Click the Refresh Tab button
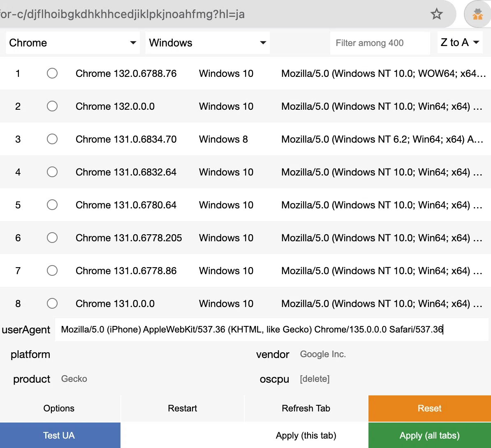 (306, 408)
